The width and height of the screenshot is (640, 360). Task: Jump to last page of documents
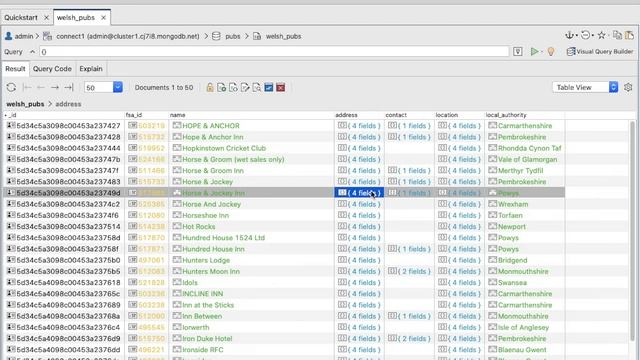coord(69,87)
